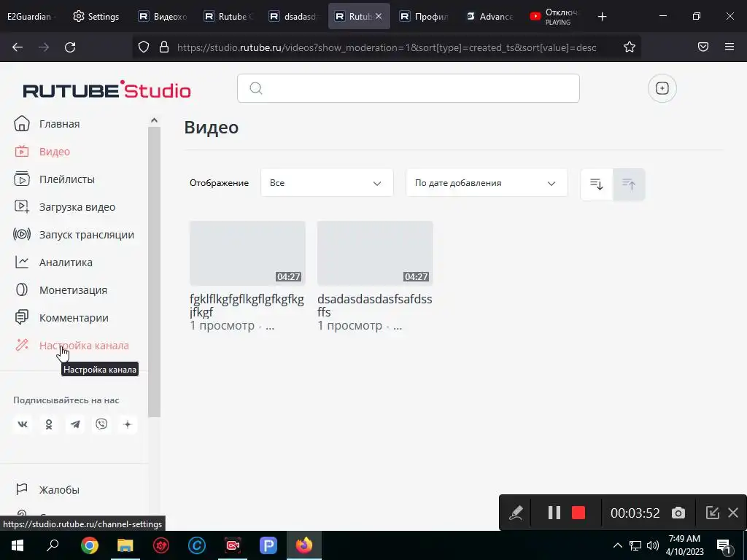Open Запуск трансляции in sidebar

(74, 234)
